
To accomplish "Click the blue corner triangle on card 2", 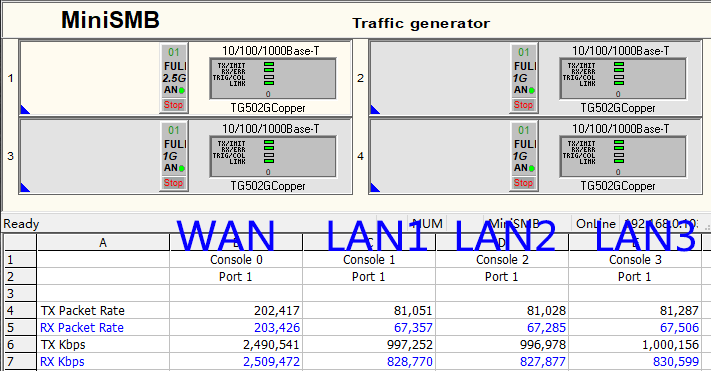I will point(375,109).
